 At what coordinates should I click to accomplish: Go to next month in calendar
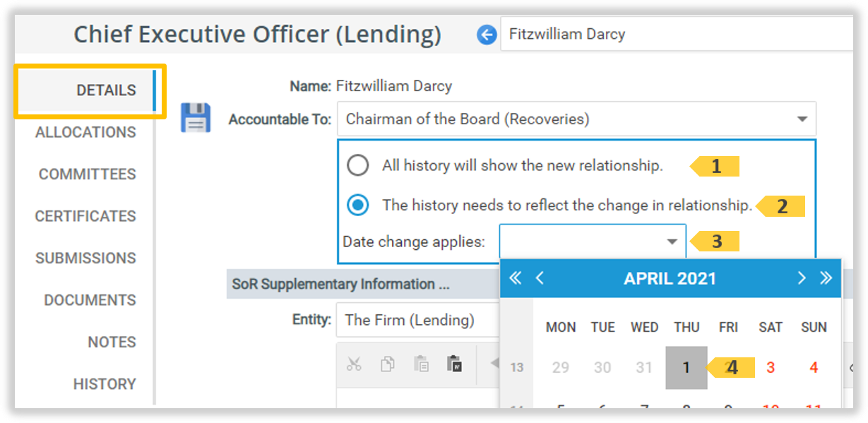coord(801,278)
